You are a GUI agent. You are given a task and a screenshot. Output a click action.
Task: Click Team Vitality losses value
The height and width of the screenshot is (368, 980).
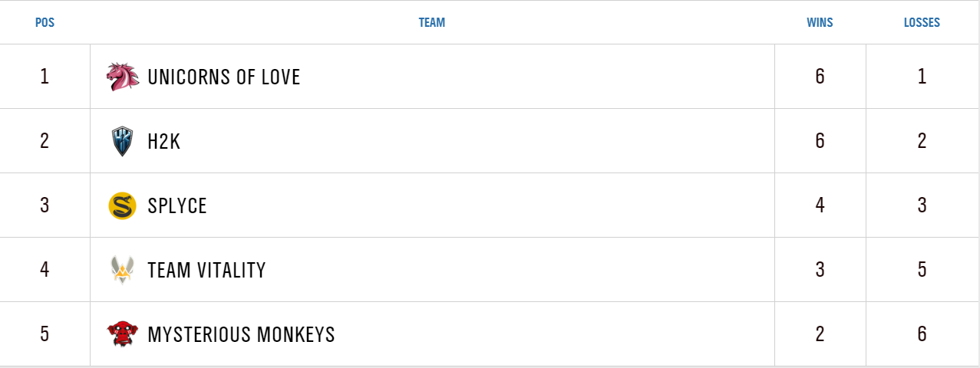[922, 270]
